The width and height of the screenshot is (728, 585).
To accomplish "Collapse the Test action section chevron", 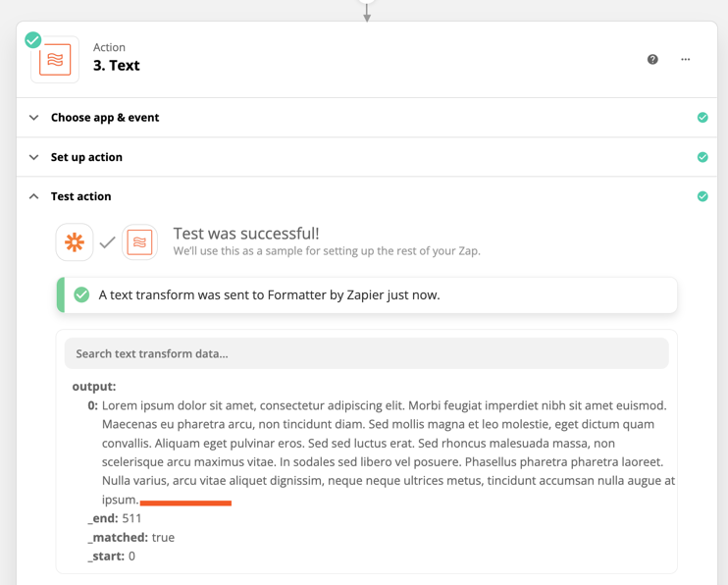I will tap(34, 196).
